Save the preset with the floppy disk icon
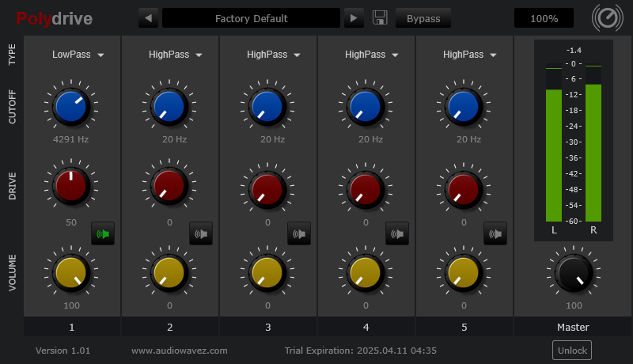Screen dimensions: 633x364 pos(380,17)
